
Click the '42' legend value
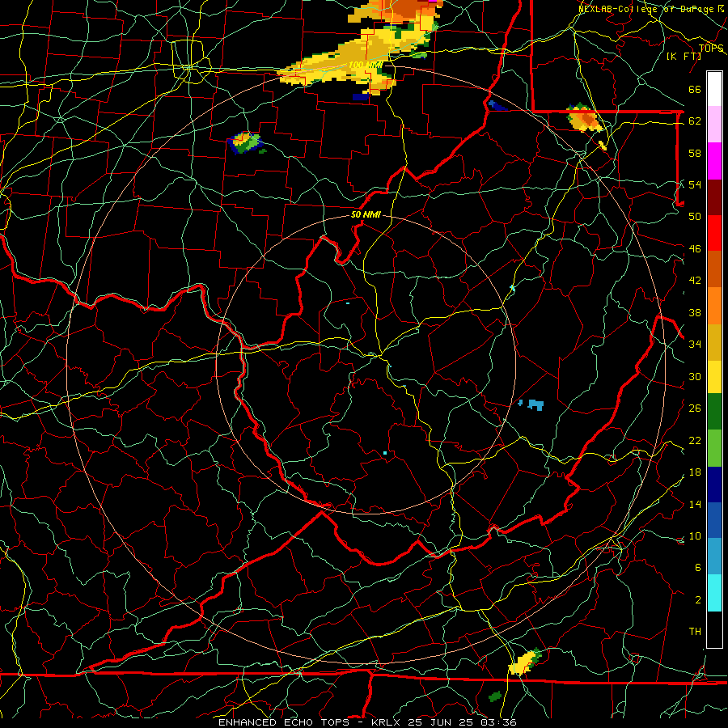[695, 281]
